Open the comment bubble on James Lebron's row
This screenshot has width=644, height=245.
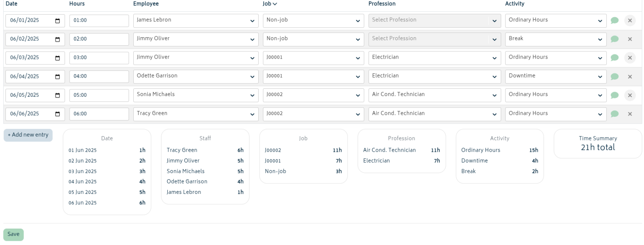tap(615, 20)
